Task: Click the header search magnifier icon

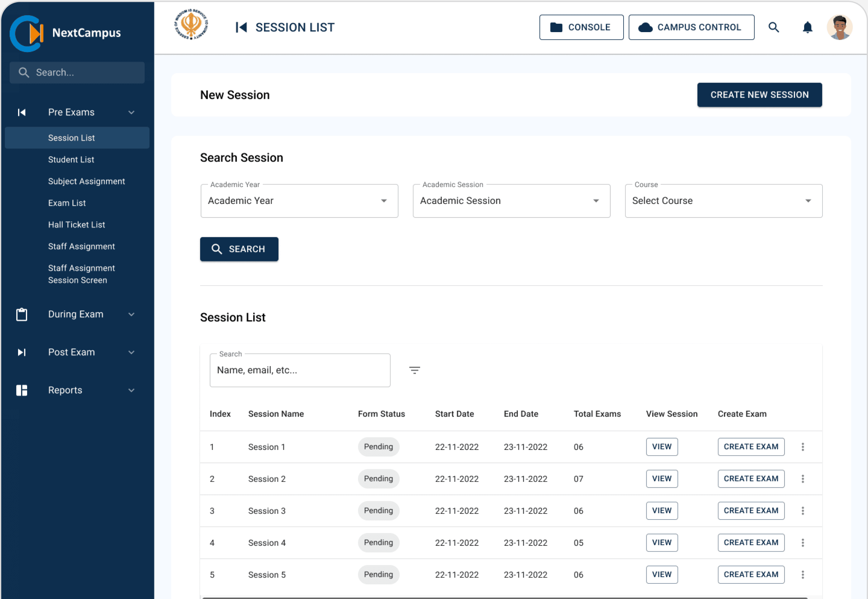Action: click(x=774, y=27)
